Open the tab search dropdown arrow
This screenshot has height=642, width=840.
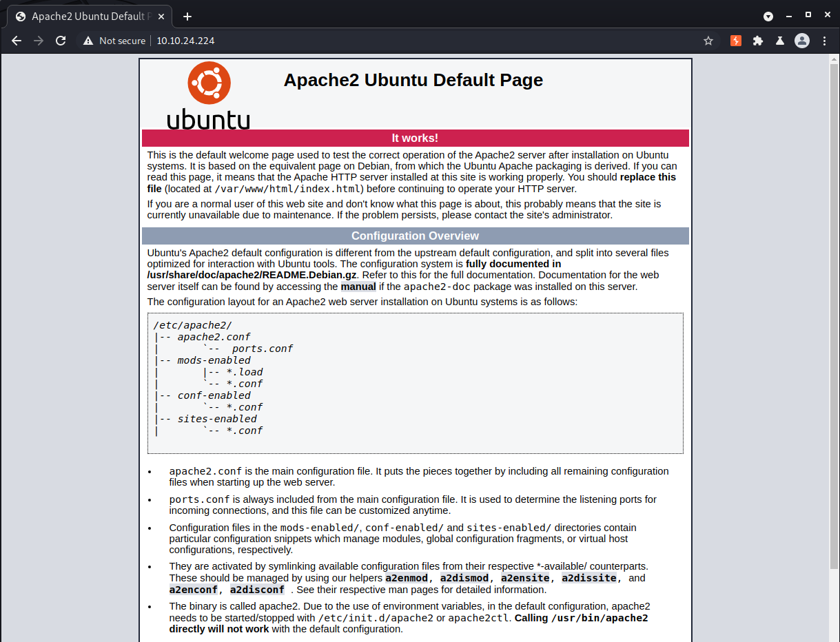pyautogui.click(x=768, y=16)
